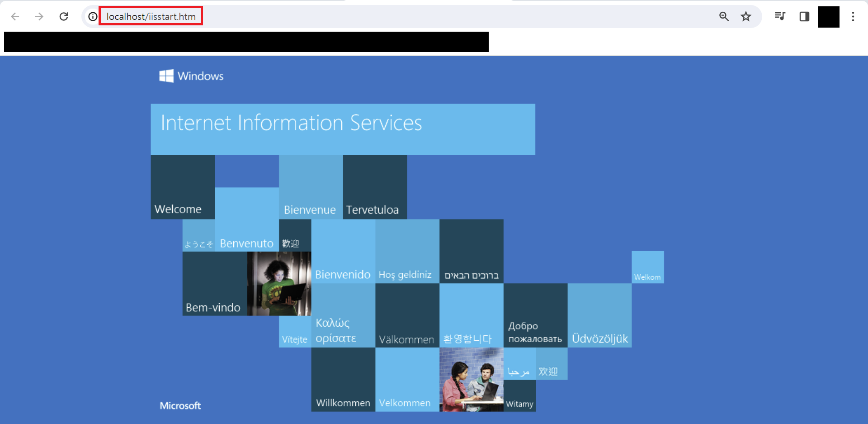
Task: Click the Greek Καλώς ορίσατε tile
Action: (343, 315)
